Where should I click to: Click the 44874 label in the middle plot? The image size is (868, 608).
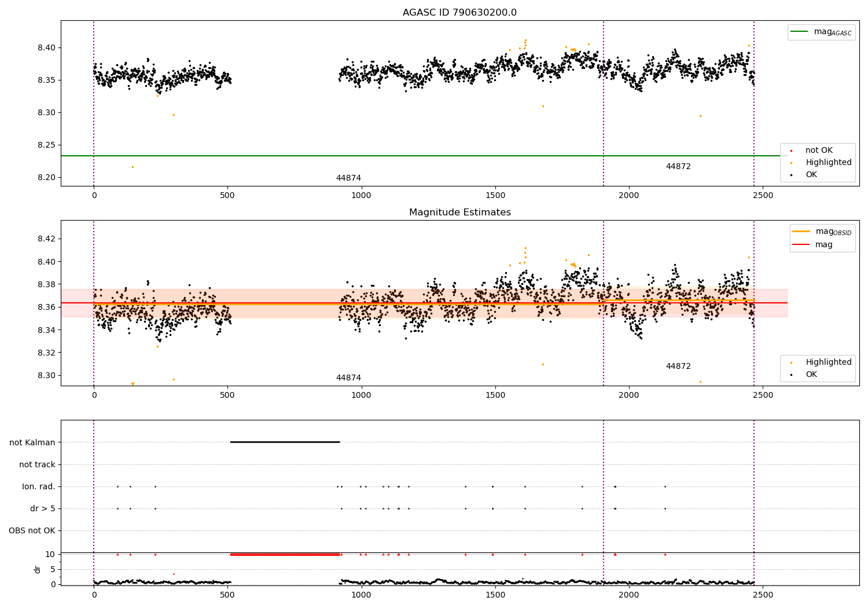coord(348,378)
